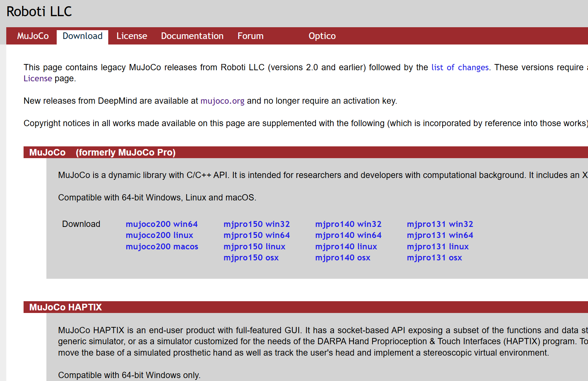Visit the Forum tab
Viewport: 588px width, 381px height.
coord(250,36)
